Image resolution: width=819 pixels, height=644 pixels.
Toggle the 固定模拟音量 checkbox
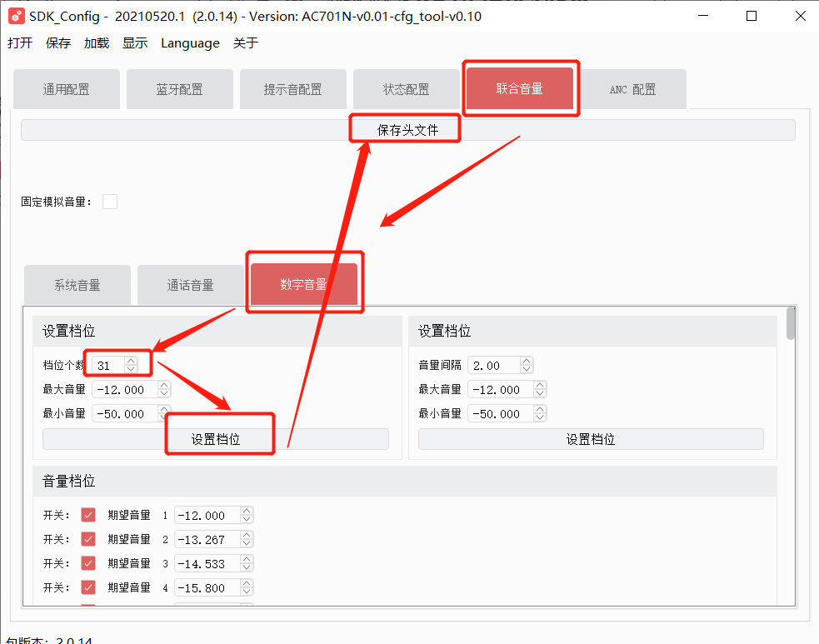click(x=110, y=202)
